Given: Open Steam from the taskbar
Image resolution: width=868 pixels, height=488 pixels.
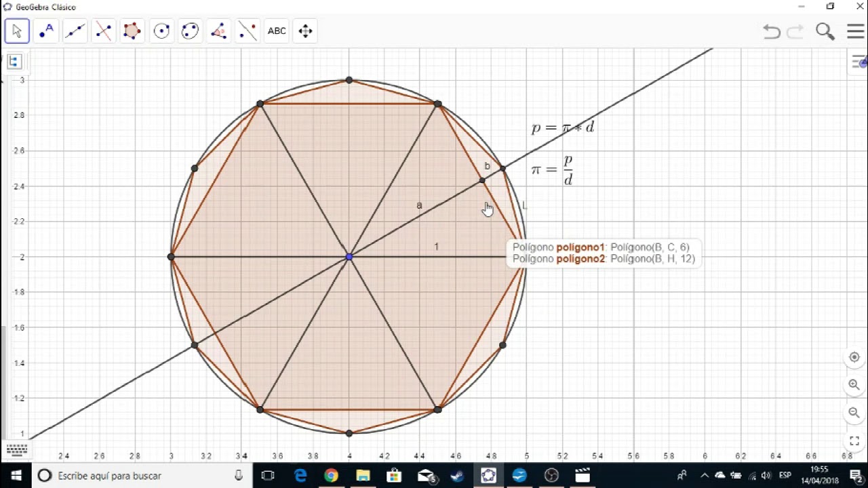Looking at the screenshot, I should coord(457,476).
